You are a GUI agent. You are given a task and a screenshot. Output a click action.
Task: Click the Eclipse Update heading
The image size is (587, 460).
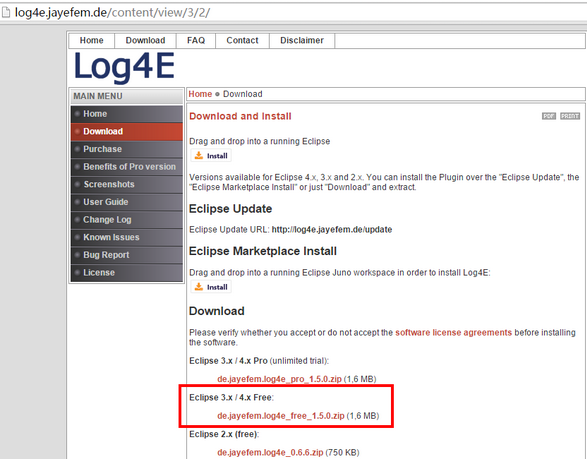[x=230, y=209]
